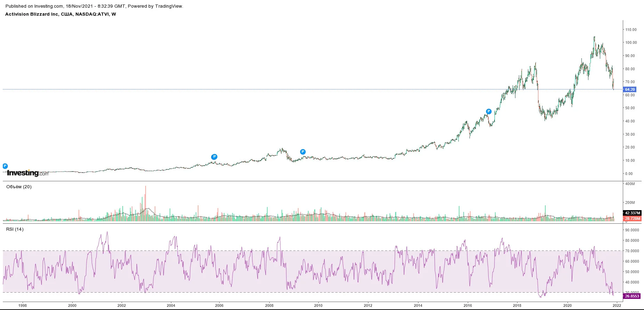
Task: Click the Activision Blizzard Inc chart title
Action: click(x=60, y=14)
